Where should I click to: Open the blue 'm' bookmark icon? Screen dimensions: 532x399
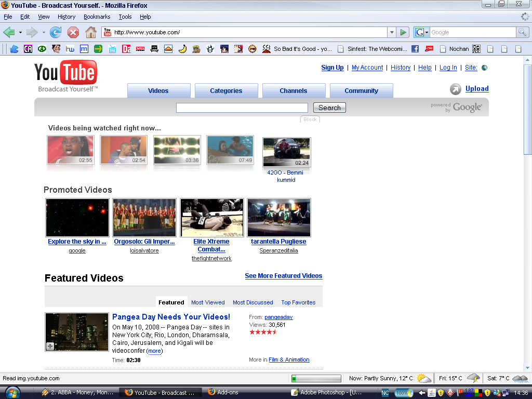[x=84, y=49]
